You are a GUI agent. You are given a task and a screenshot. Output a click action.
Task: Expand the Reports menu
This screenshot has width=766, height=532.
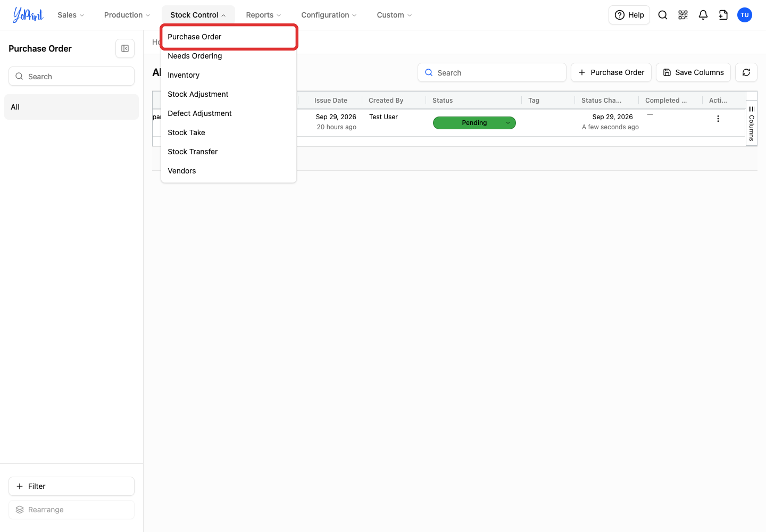tap(263, 15)
